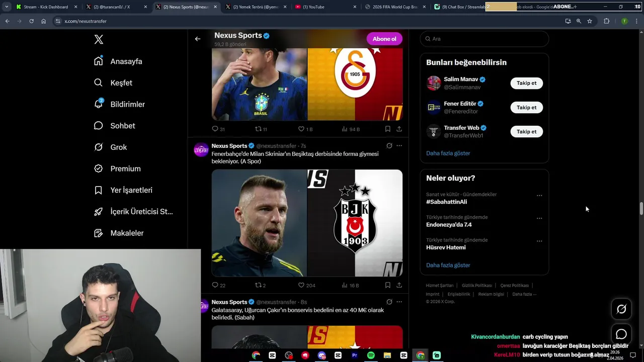Open the #SabahattinAli trend
644x362 pixels.
click(x=446, y=202)
